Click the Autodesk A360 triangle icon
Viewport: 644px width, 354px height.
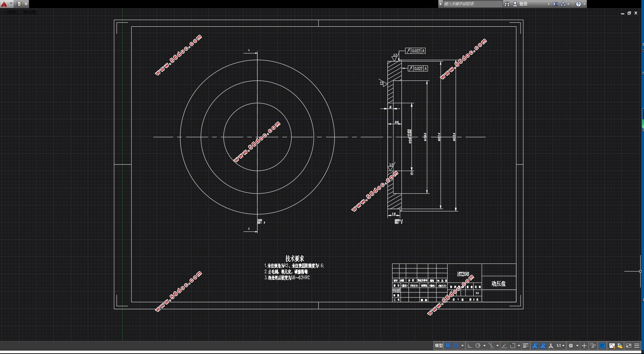point(563,4)
